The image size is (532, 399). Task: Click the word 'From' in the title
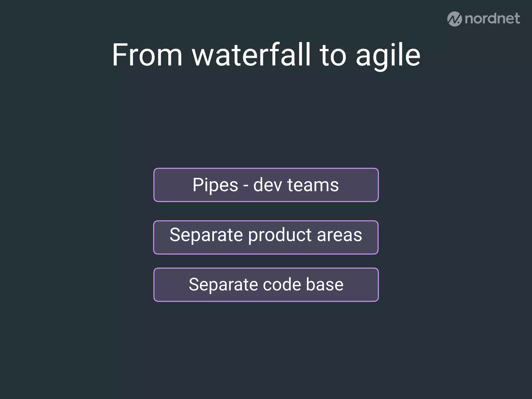[x=147, y=55]
